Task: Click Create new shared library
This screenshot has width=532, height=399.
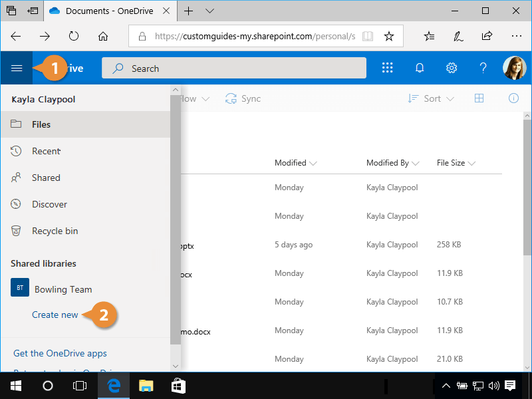Action: (55, 315)
